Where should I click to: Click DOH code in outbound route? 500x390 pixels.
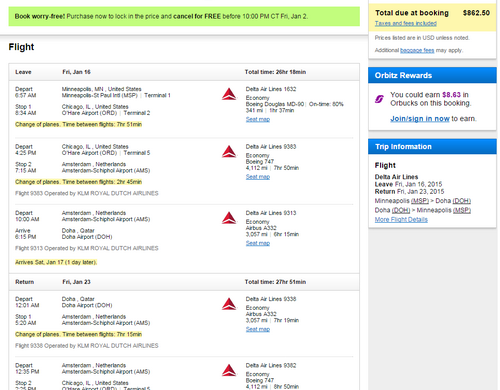tap(462, 201)
